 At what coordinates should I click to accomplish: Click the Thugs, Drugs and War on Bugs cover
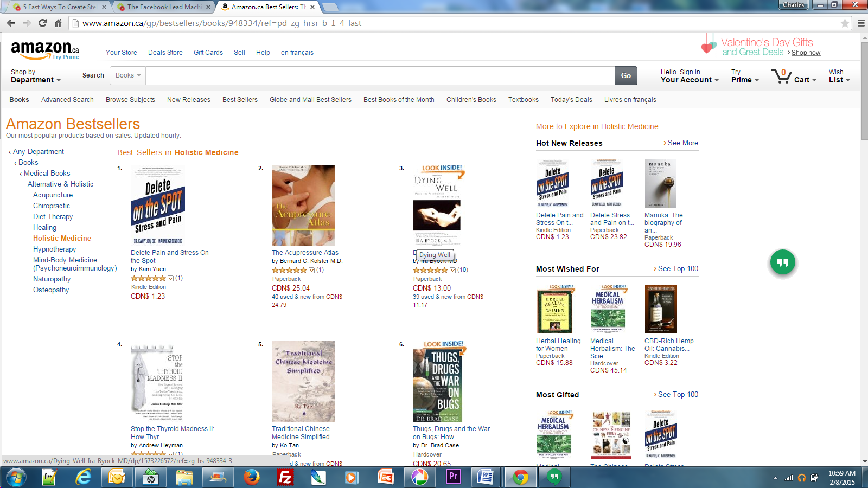coord(437,386)
